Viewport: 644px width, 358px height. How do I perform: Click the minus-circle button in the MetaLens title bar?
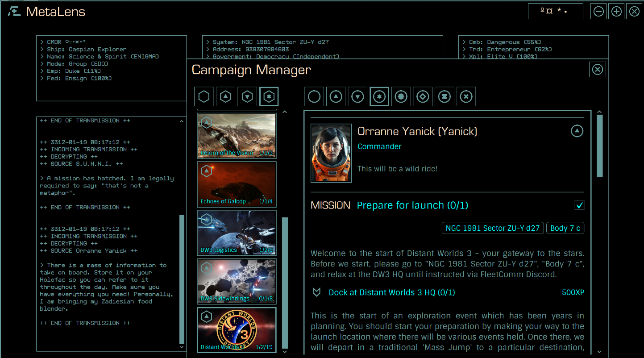(598, 12)
